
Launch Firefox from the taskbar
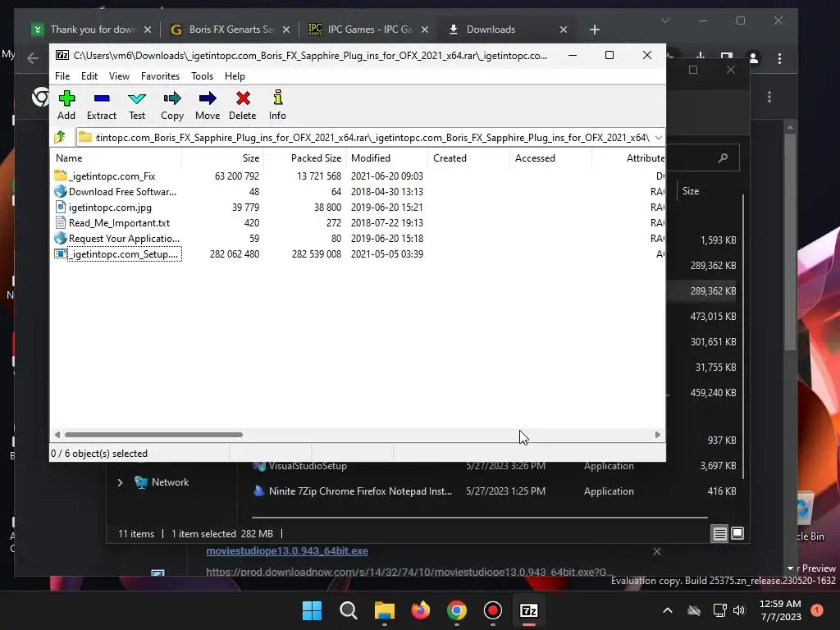[x=421, y=610]
